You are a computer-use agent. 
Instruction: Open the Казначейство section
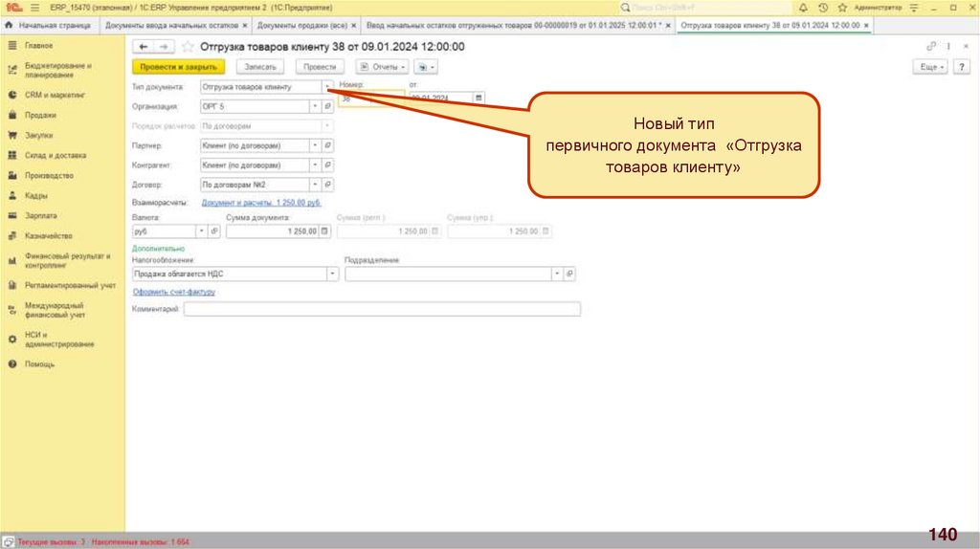(x=48, y=235)
